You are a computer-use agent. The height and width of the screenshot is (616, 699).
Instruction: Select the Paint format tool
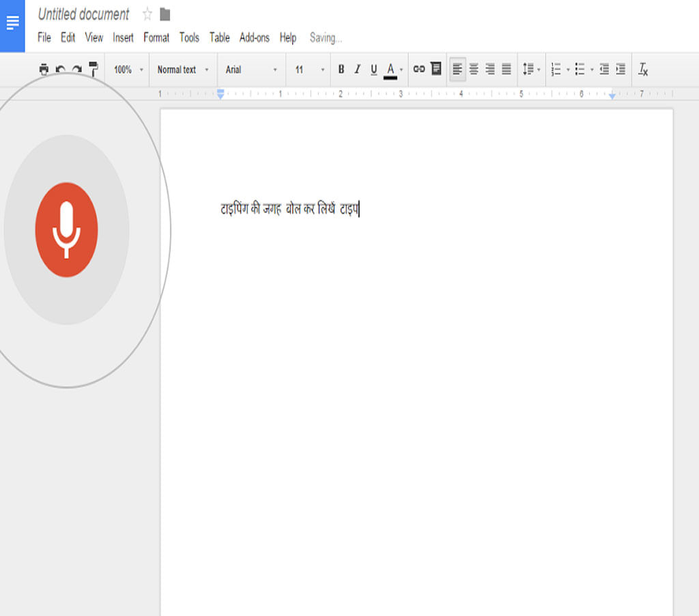pyautogui.click(x=94, y=69)
